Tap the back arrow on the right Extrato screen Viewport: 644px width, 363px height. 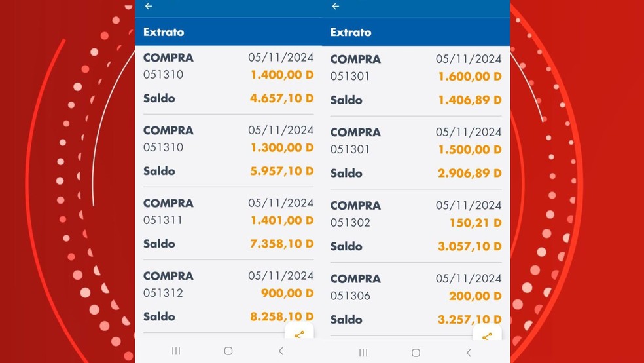(x=336, y=6)
